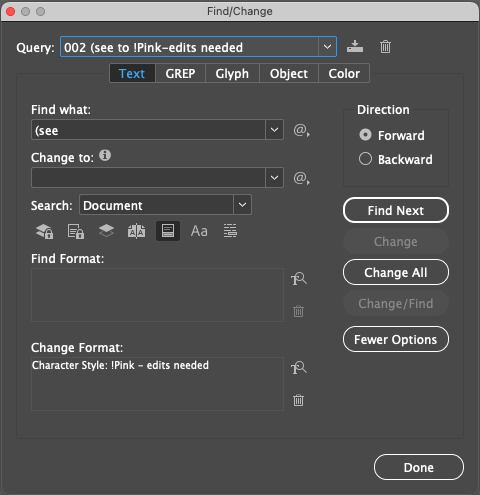Open special characters menu for Change to
480x495 pixels.
(301, 178)
